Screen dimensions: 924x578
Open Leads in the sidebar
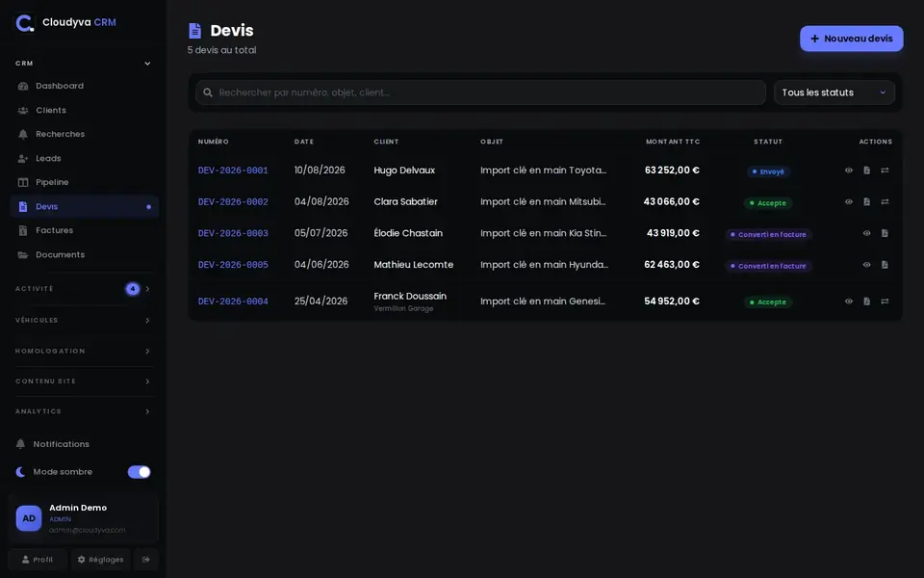(85, 158)
